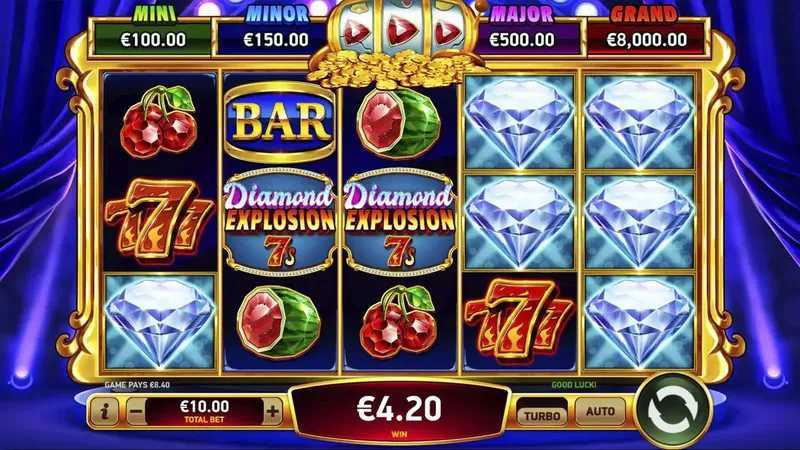Click the diamond symbol bottom of first reel
The width and height of the screenshot is (800, 450).
click(160, 322)
